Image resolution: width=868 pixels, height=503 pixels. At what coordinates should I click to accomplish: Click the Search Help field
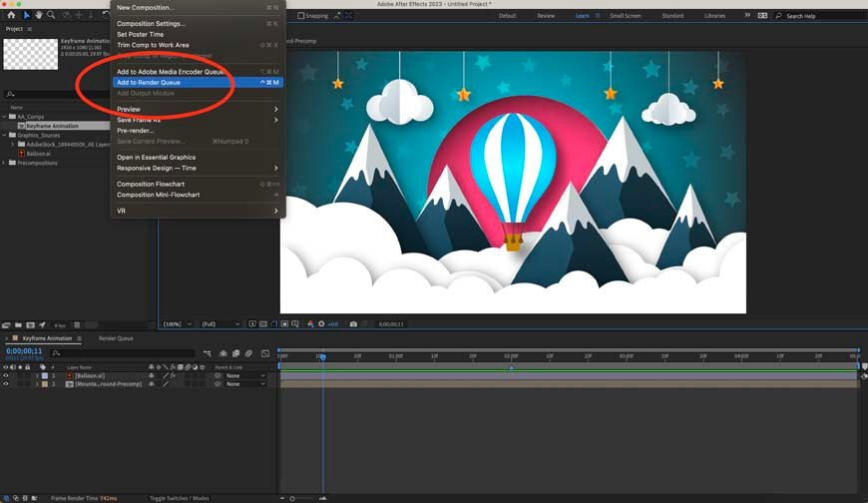click(821, 16)
